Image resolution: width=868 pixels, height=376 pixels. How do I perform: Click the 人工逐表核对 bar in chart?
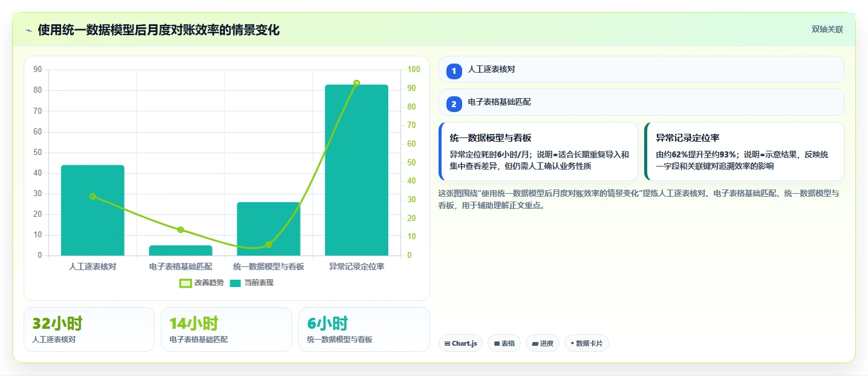click(93, 210)
